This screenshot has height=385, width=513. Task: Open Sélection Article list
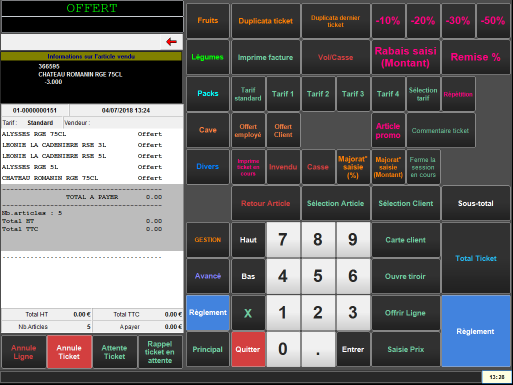335,203
